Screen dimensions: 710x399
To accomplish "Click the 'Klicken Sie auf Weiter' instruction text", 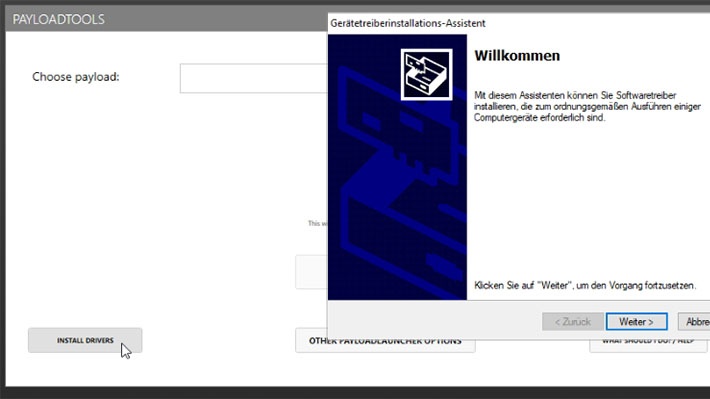I will click(585, 285).
